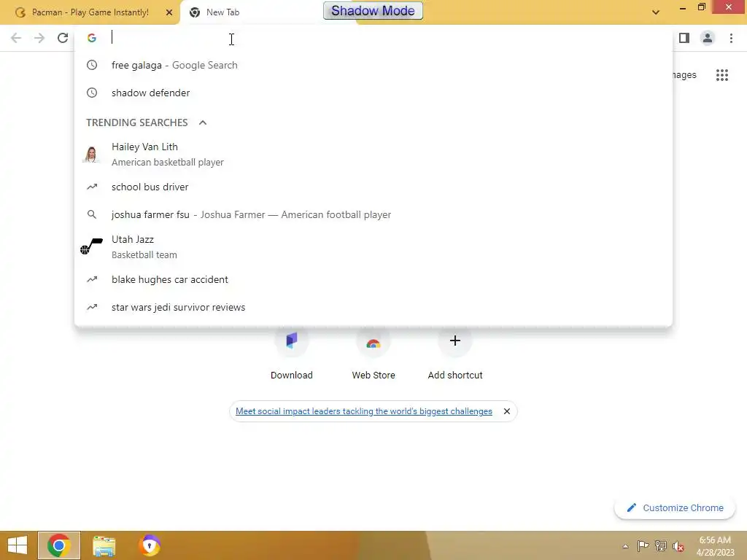Click the Action Center flag icon
Viewport: 747px width, 560px height.
point(643,546)
